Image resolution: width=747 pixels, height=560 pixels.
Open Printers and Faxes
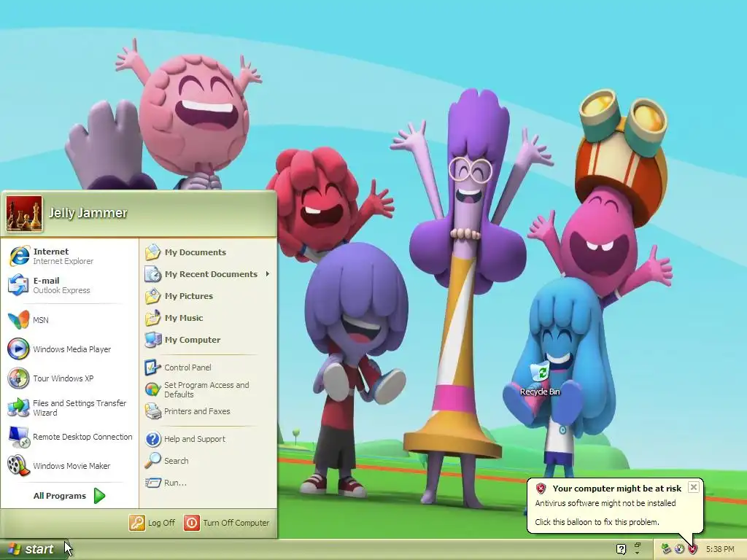point(208,411)
